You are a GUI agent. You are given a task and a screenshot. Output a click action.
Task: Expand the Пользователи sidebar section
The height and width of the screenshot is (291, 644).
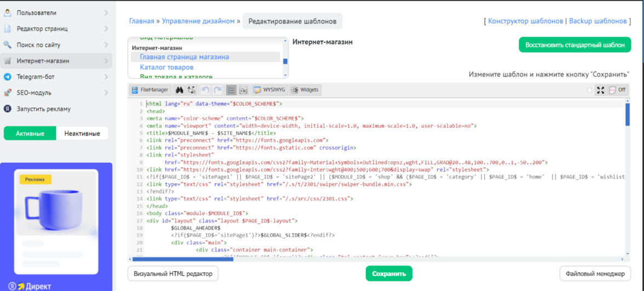click(x=106, y=13)
